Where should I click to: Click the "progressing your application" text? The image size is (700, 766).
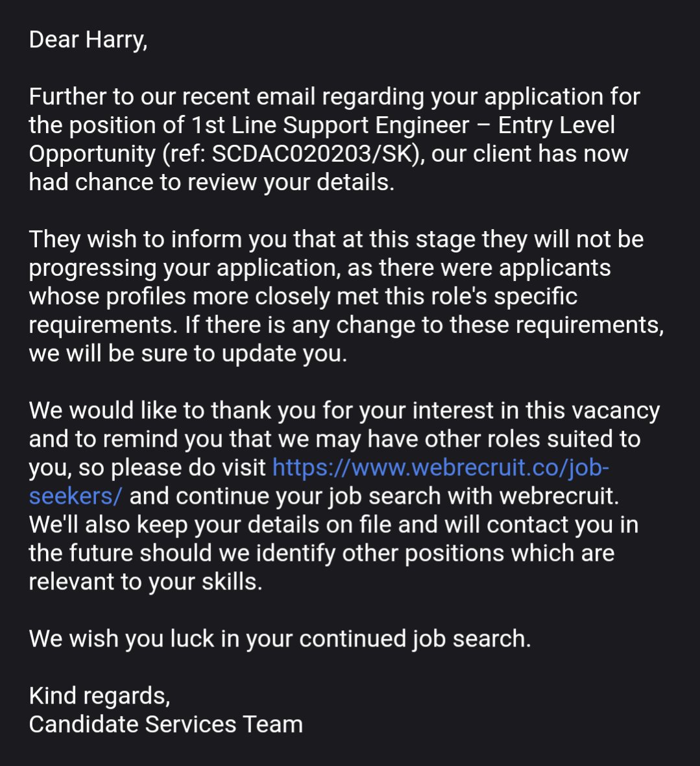coord(195,268)
